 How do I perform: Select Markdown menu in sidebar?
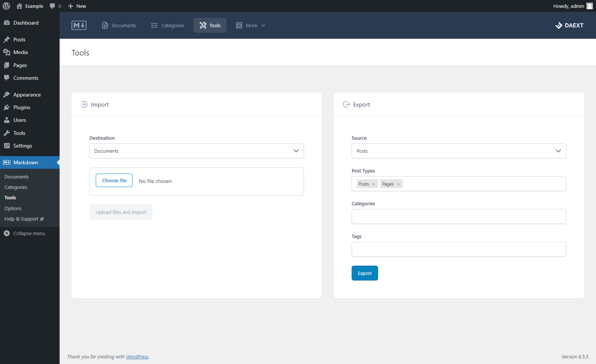[30, 162]
